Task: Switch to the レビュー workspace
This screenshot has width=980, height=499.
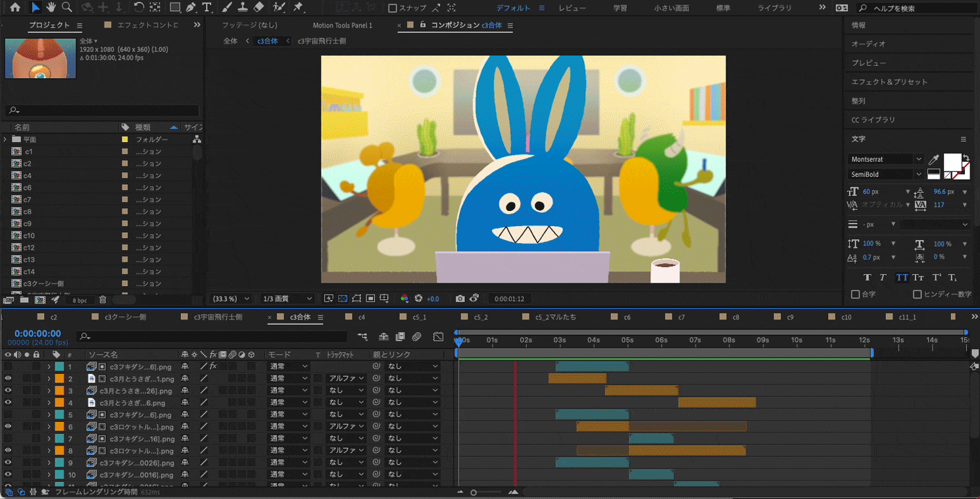Action: click(x=572, y=8)
